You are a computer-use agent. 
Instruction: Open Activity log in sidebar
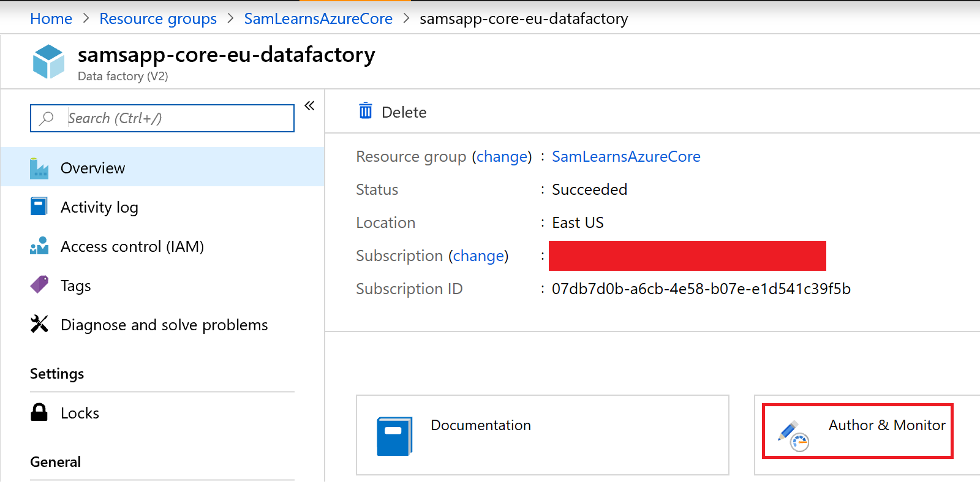click(99, 207)
